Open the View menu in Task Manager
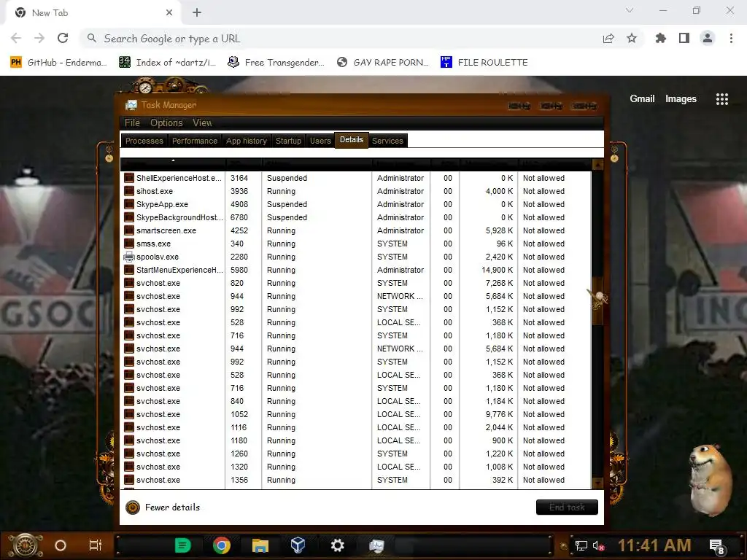This screenshot has height=560, width=747. coord(202,122)
